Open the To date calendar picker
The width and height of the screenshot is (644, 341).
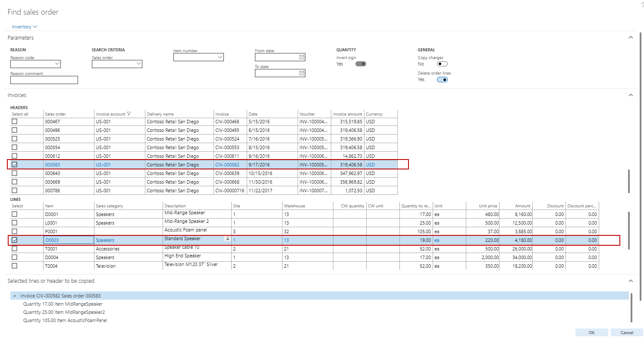(x=302, y=73)
